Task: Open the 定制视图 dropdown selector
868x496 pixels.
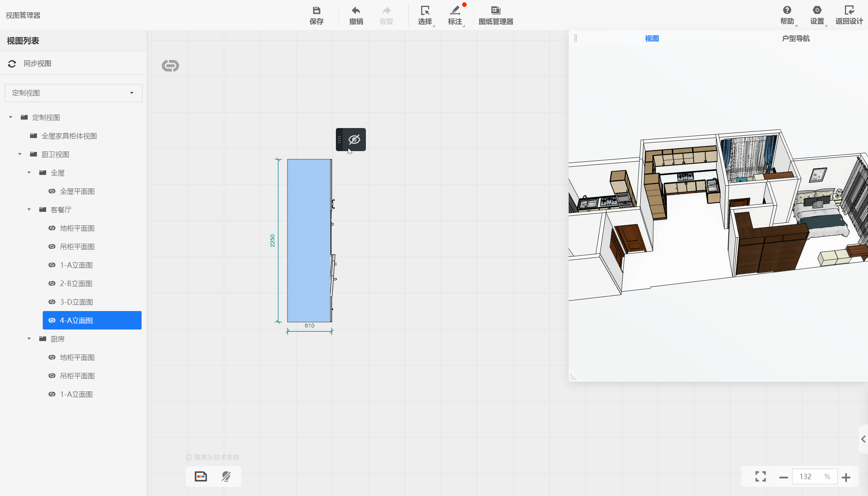Action: point(73,93)
